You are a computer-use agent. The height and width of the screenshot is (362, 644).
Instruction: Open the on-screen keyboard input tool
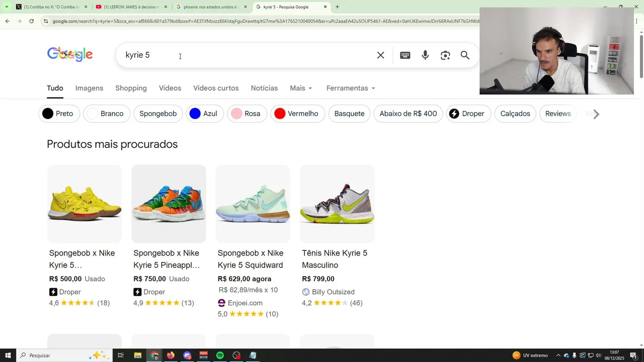[x=405, y=55]
